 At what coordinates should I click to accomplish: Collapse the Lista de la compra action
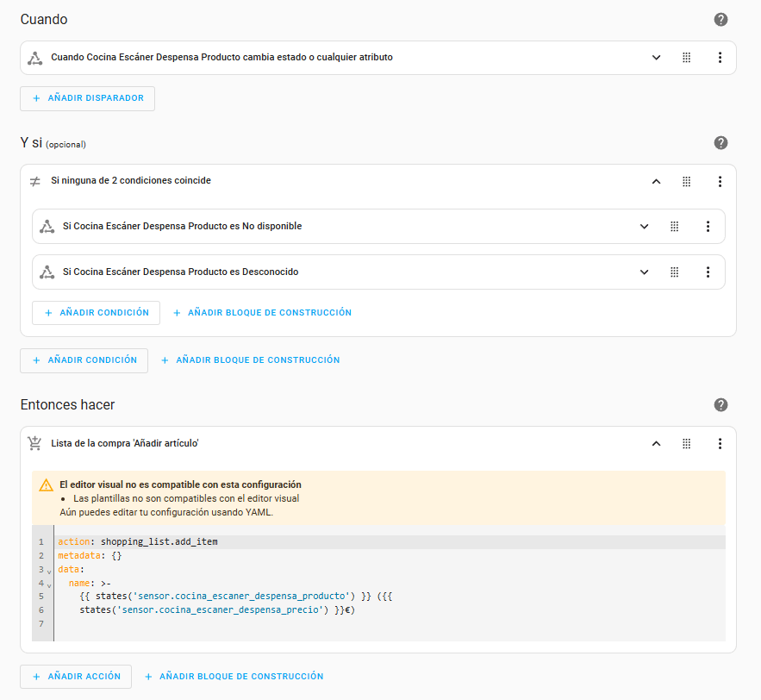tap(656, 444)
